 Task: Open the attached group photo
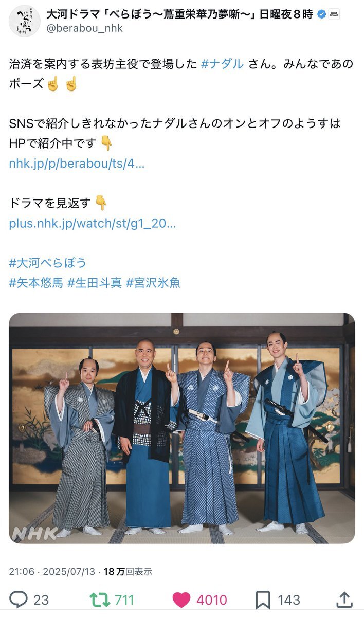point(182,428)
